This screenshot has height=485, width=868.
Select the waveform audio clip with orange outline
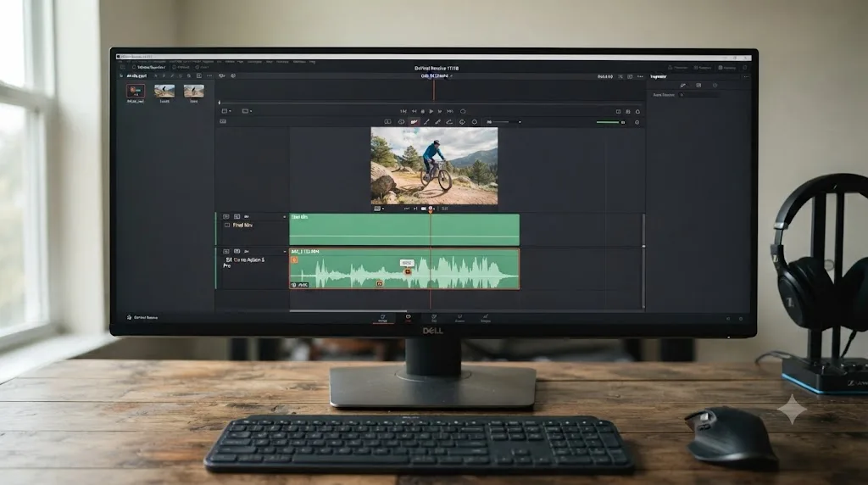click(404, 269)
